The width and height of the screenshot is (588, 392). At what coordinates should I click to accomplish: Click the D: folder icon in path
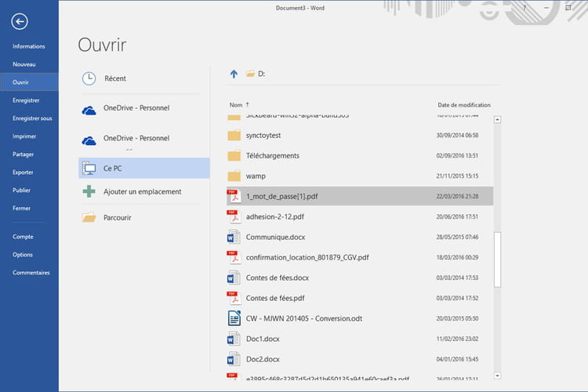click(250, 74)
